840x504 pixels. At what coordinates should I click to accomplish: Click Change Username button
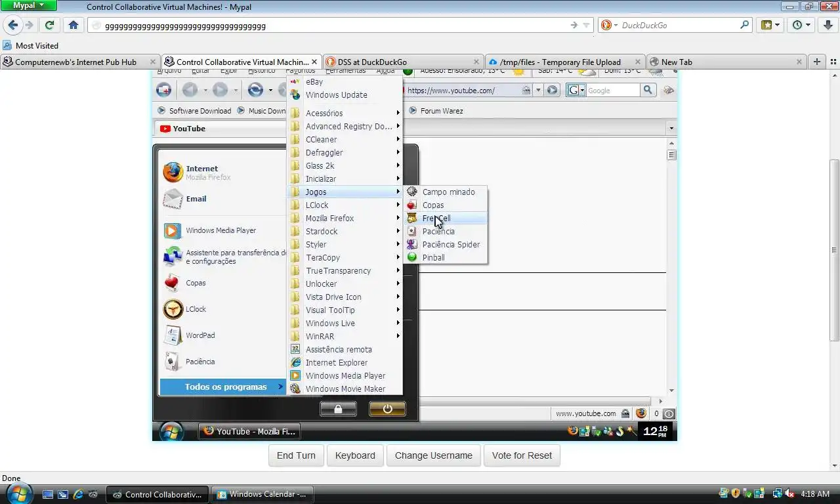pyautogui.click(x=433, y=455)
